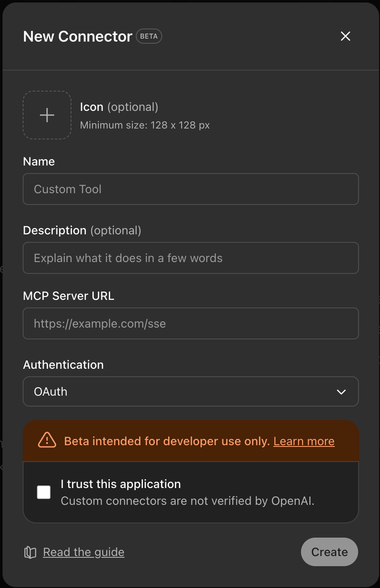Click the Create button
Viewport: 380px width, 588px height.
(x=330, y=552)
